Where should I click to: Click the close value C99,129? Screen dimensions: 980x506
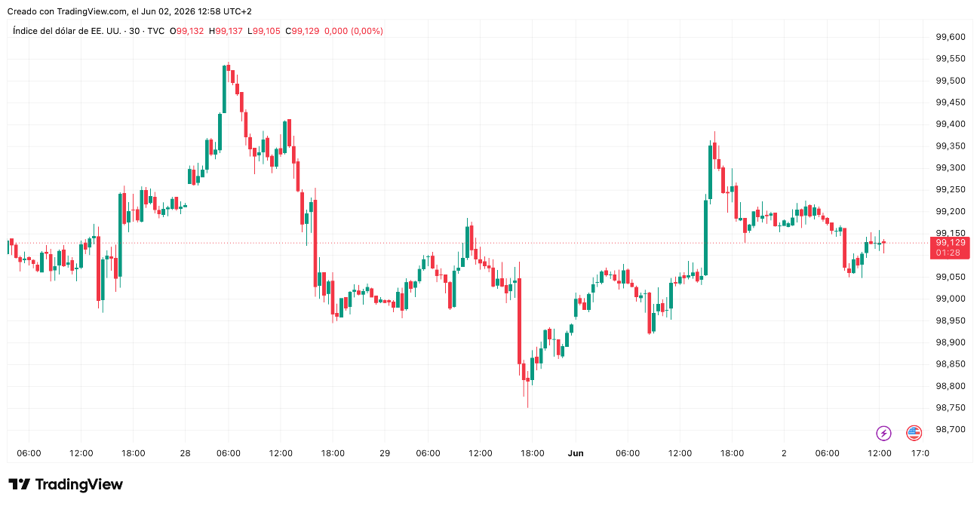coord(302,31)
